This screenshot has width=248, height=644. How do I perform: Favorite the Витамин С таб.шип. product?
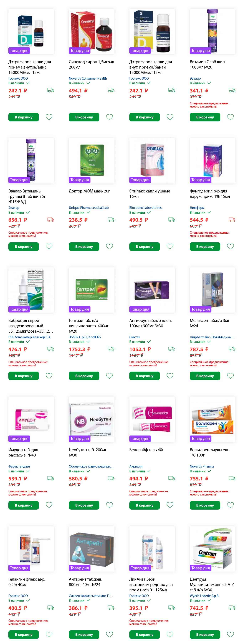click(231, 117)
